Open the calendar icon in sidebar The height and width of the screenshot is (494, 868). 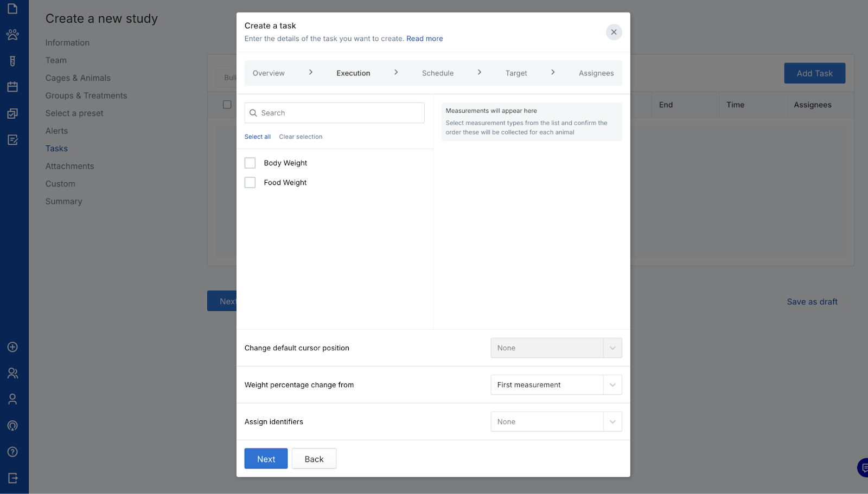[x=12, y=87]
